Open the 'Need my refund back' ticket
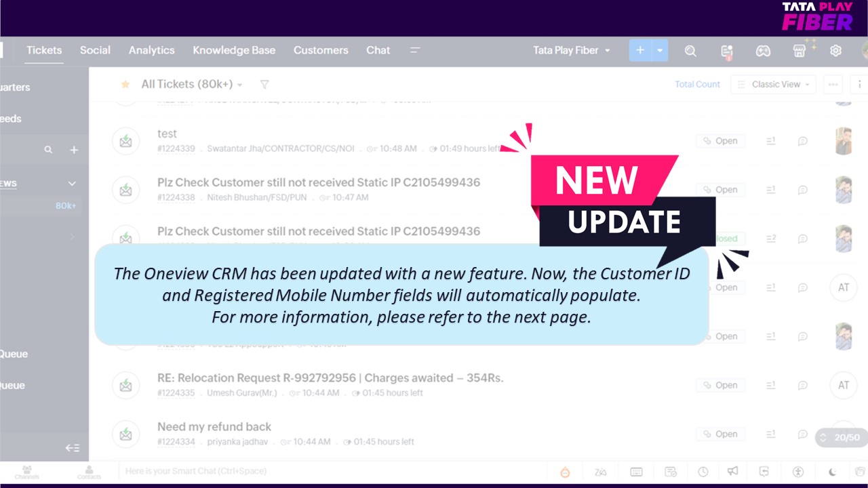 pos(214,426)
